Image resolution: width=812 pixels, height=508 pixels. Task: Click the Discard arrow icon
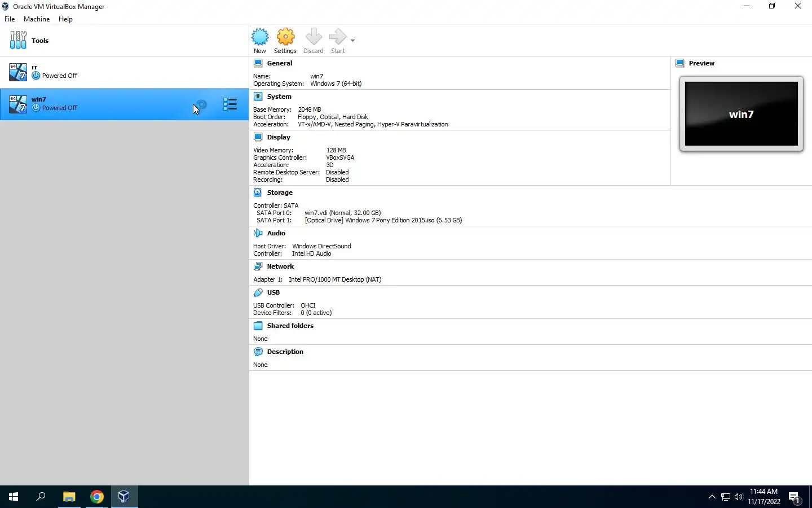(314, 37)
